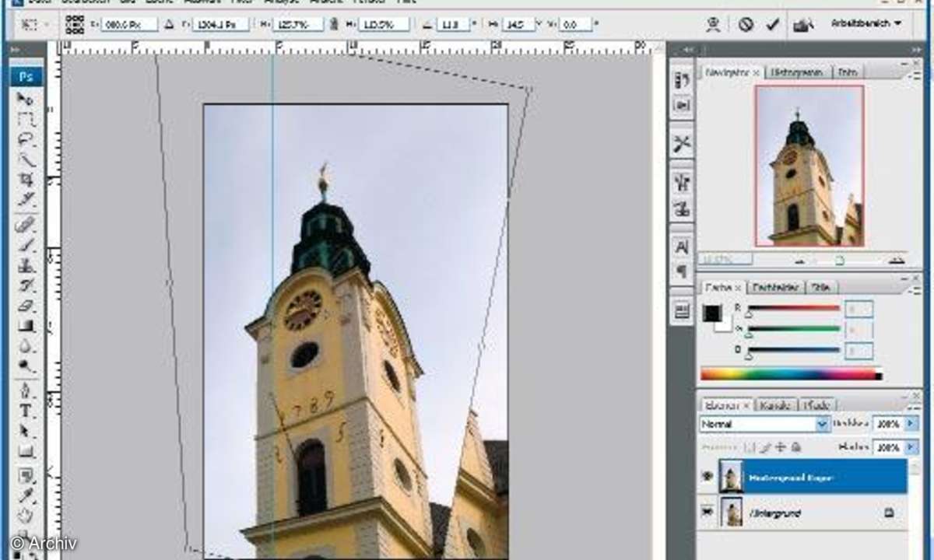The height and width of the screenshot is (560, 934).
Task: Open the Arbeitsbereich workspace dropdown
Action: click(x=866, y=24)
